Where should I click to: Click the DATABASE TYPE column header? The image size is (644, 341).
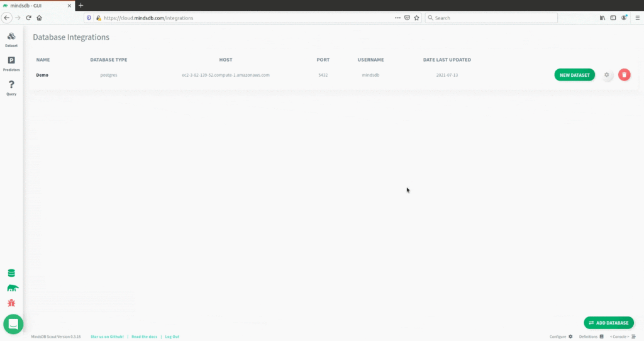pyautogui.click(x=108, y=60)
